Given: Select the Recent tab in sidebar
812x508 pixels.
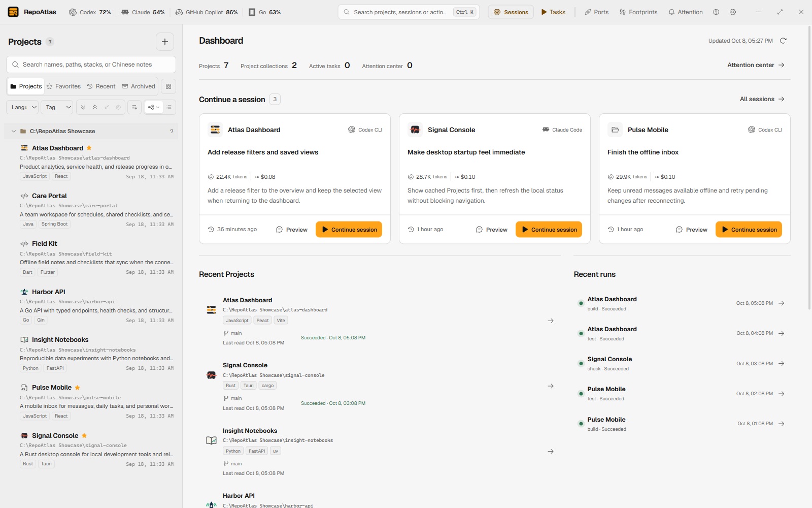Looking at the screenshot, I should [101, 86].
